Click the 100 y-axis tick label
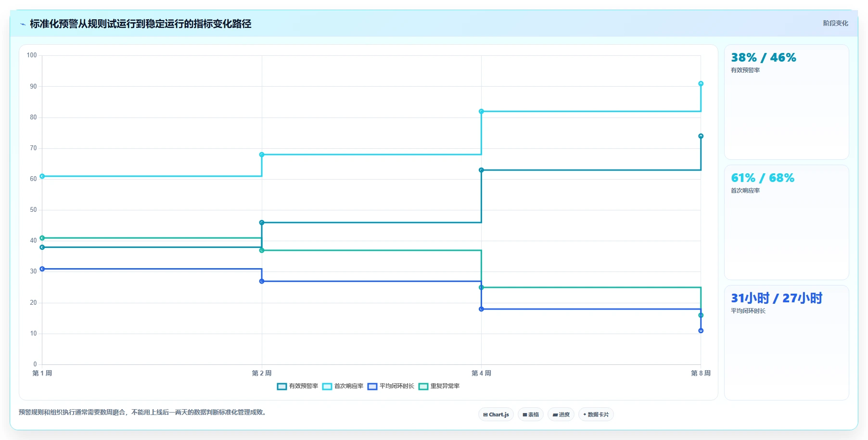Screen dimensions: 868x440 coord(32,55)
